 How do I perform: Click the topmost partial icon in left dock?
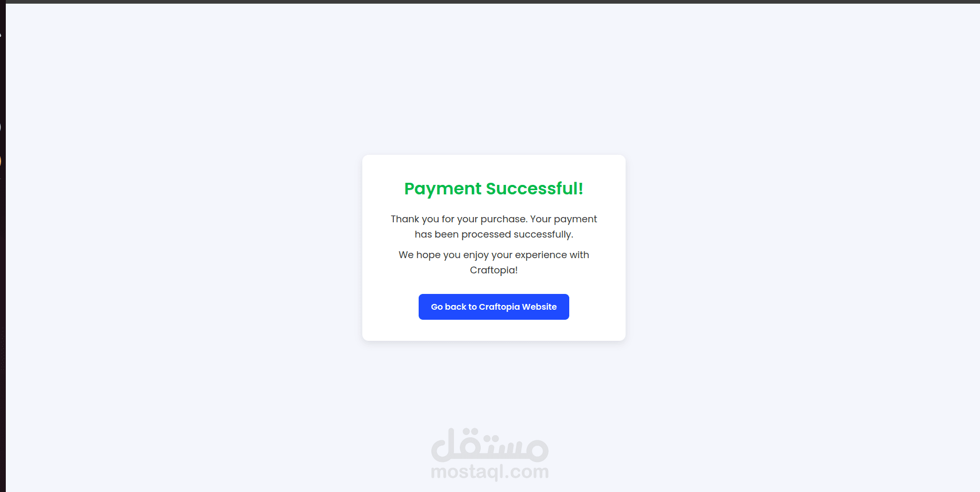(x=1, y=35)
